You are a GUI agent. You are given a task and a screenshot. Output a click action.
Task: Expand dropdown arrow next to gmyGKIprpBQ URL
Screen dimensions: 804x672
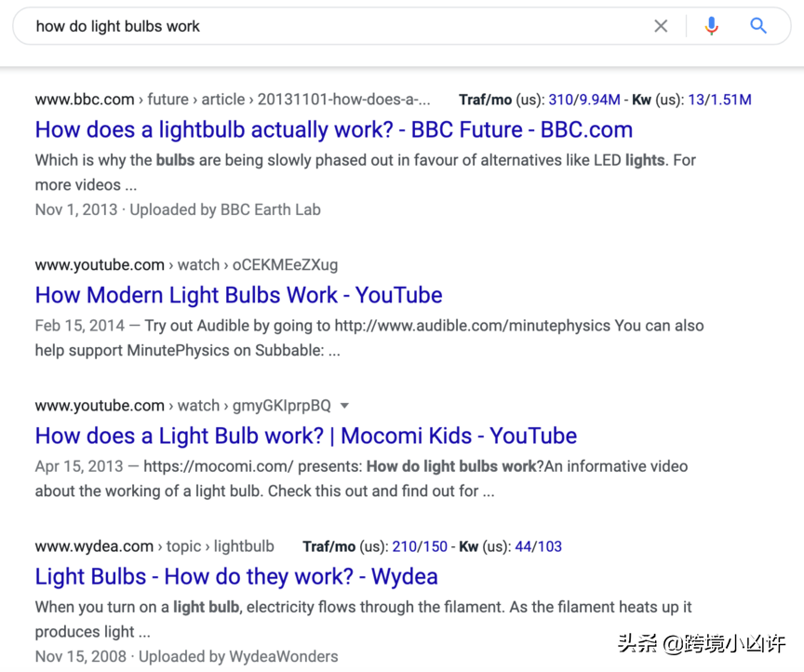coord(344,406)
